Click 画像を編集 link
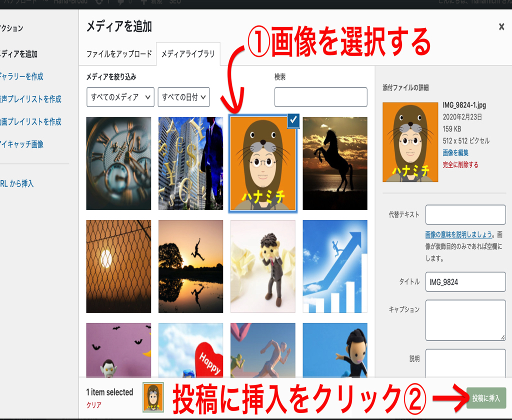Screen dimensions: 512x420 [455, 152]
